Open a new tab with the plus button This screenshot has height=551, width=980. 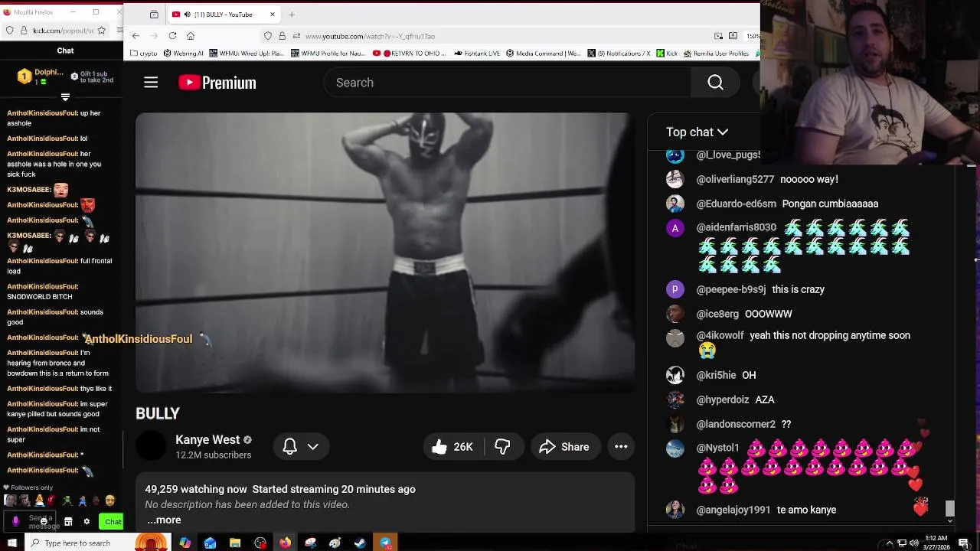pos(292,15)
